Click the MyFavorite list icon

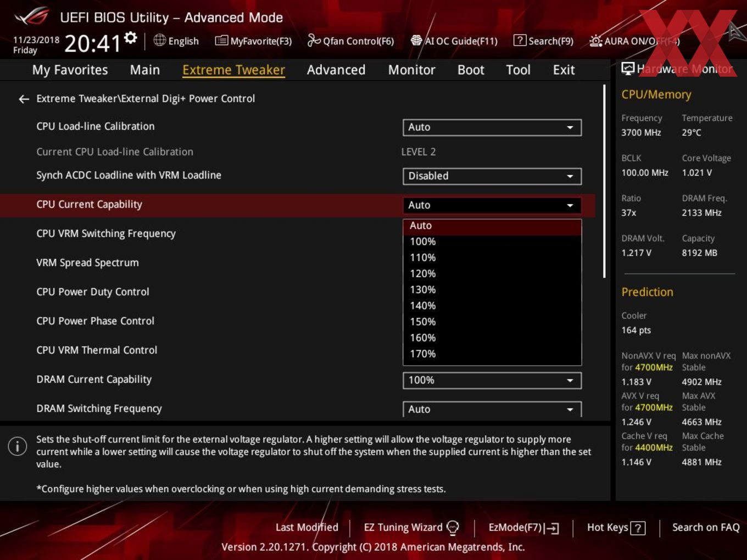point(221,41)
